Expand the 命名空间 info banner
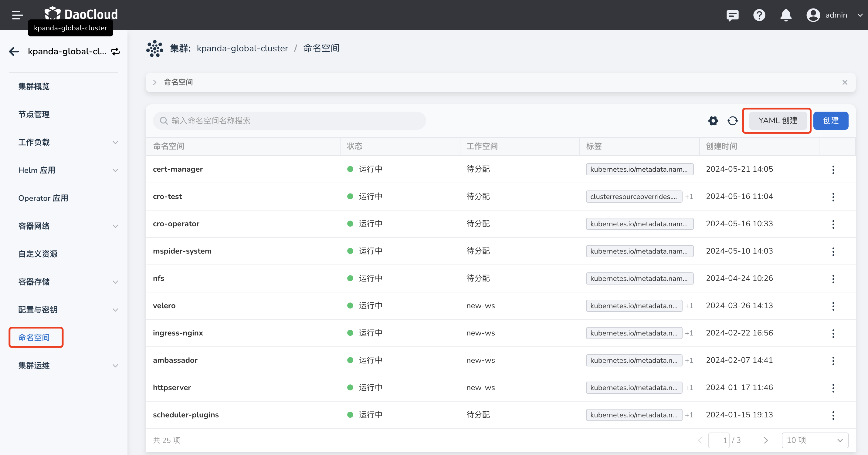The image size is (868, 455). [x=155, y=82]
